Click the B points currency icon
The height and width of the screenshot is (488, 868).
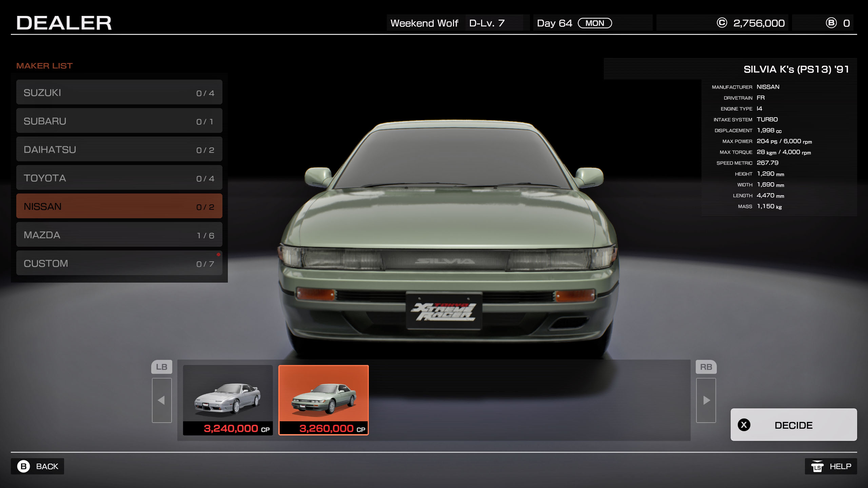click(831, 23)
